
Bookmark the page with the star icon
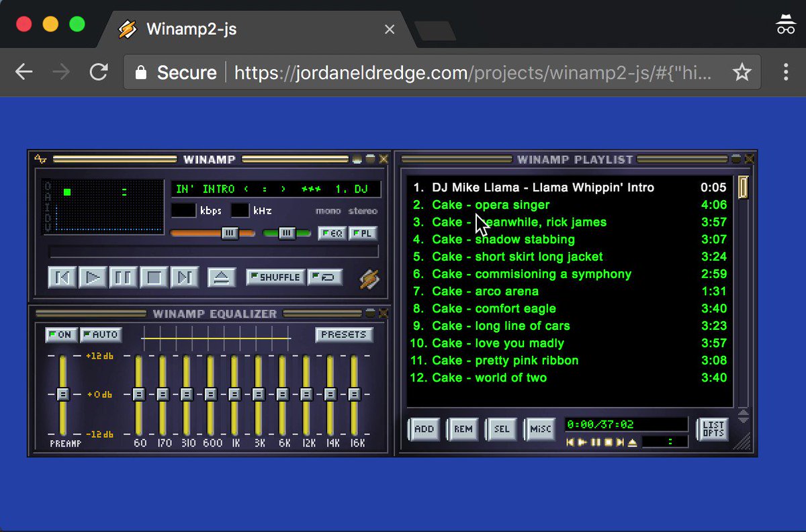click(742, 73)
